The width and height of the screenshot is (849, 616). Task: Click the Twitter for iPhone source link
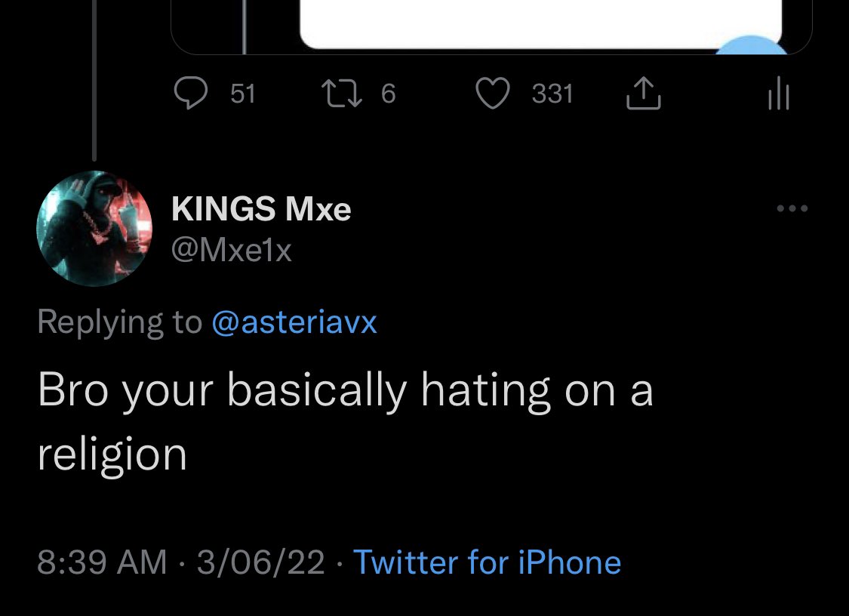(x=487, y=562)
